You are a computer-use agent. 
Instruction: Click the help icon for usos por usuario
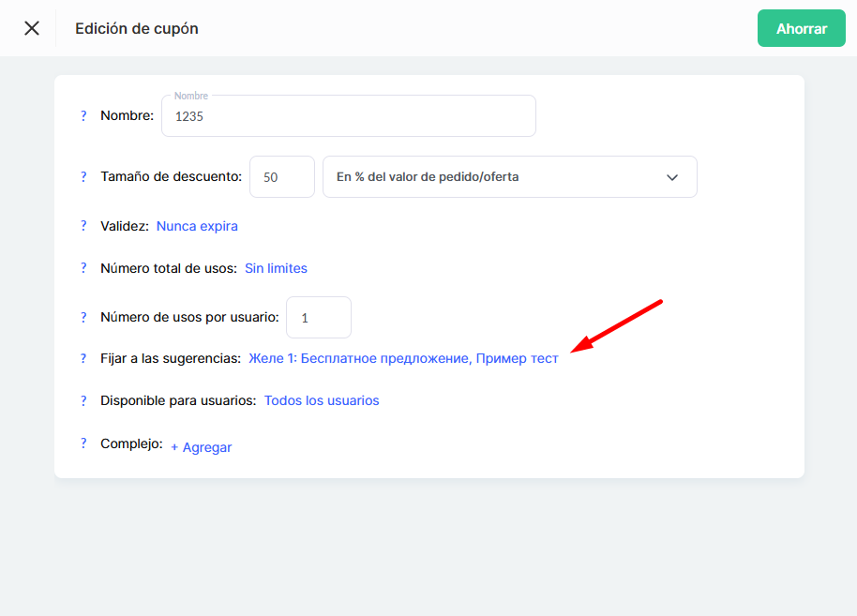coord(83,317)
